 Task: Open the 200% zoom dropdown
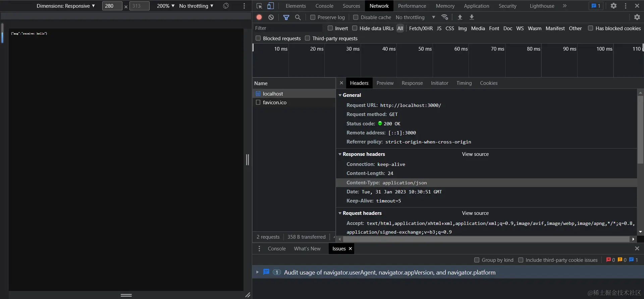click(166, 6)
